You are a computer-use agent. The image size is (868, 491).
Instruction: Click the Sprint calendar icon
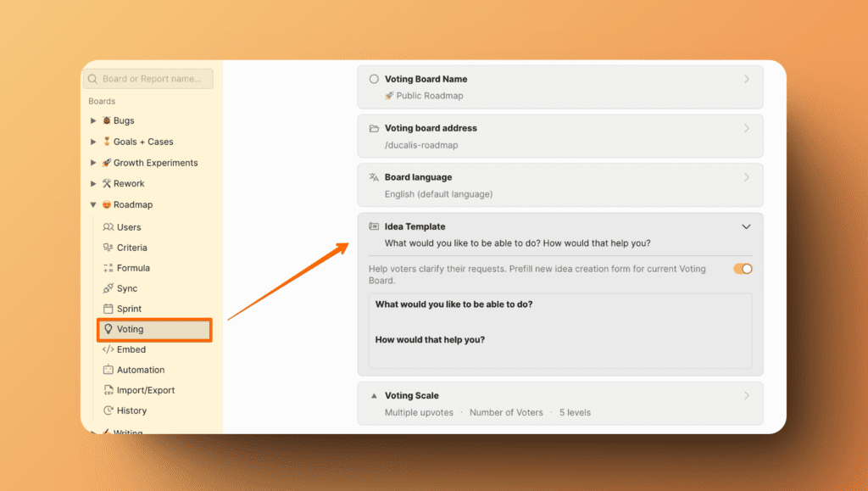point(108,308)
